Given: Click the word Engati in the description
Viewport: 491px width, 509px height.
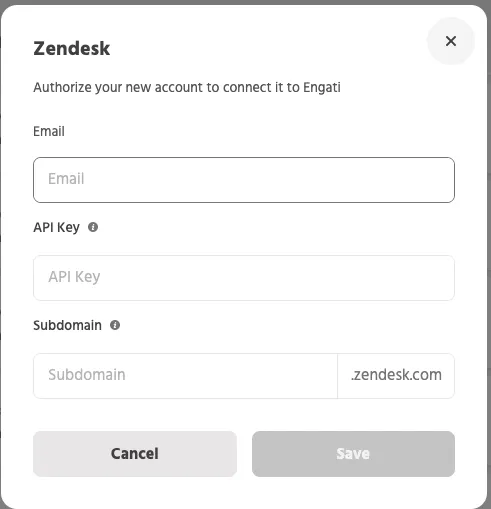Looking at the screenshot, I should pyautogui.click(x=322, y=88).
